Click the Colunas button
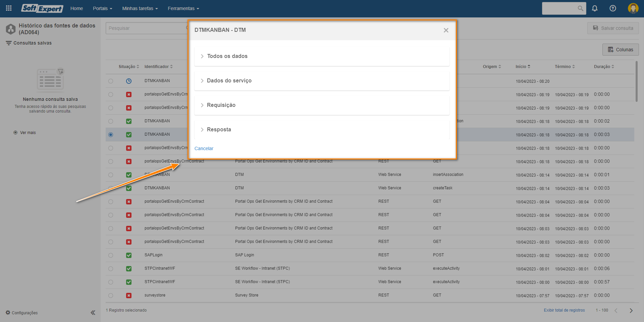644x322 pixels. pos(620,50)
